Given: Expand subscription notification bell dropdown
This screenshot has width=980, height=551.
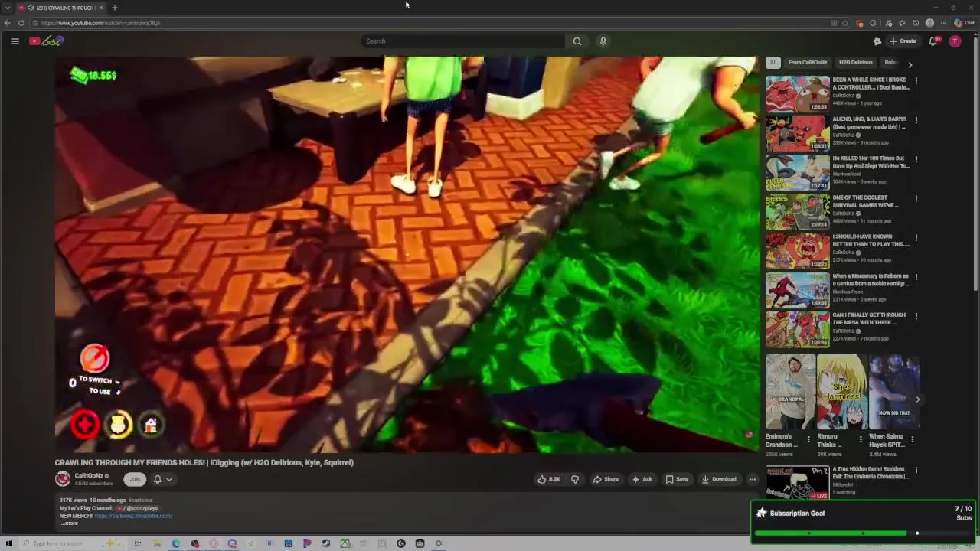Looking at the screenshot, I should tap(162, 479).
